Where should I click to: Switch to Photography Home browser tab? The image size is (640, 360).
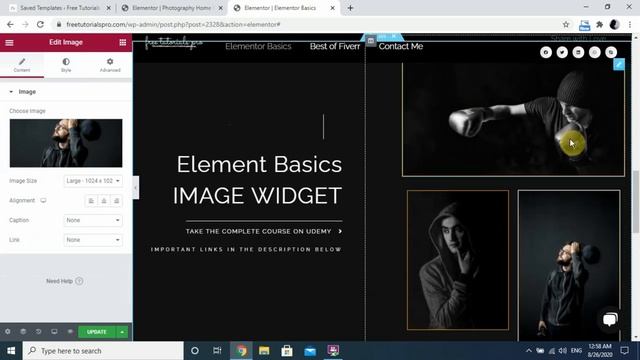[x=171, y=8]
